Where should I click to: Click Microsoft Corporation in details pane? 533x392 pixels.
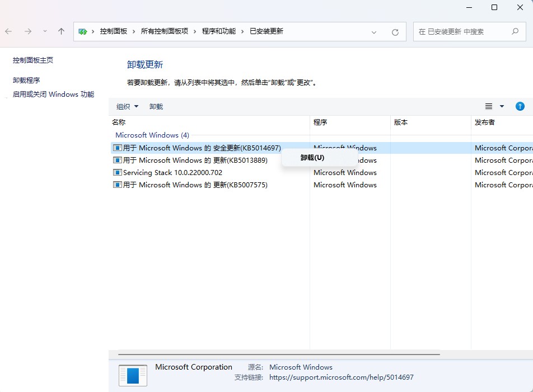[x=194, y=367]
